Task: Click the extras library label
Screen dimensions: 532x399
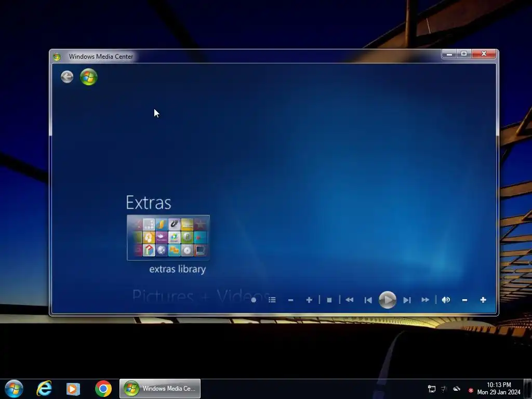Action: tap(178, 270)
